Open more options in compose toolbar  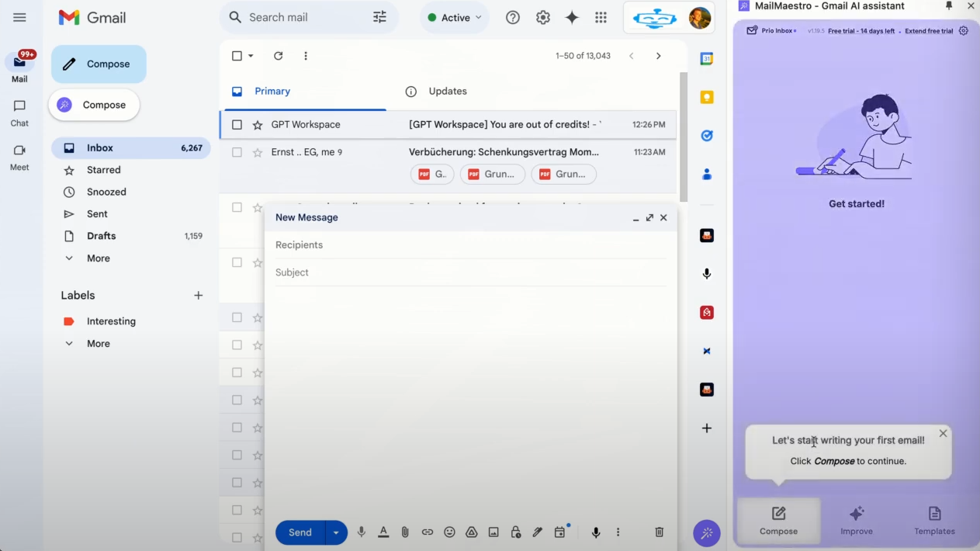(x=618, y=532)
